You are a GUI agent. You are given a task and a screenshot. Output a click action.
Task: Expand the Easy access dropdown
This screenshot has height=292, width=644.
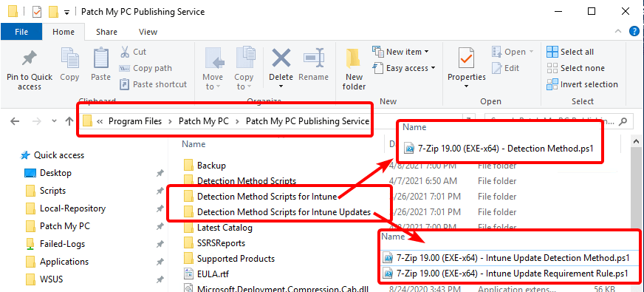[x=433, y=68]
